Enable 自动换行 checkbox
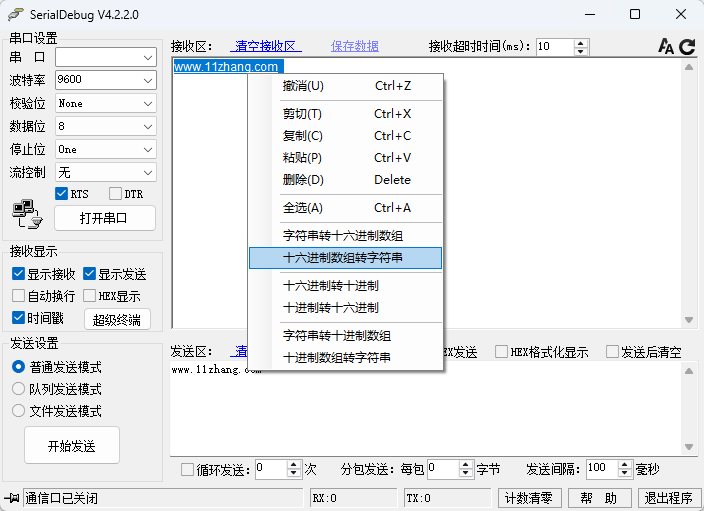Screen dimensions: 704x511 pos(18,295)
